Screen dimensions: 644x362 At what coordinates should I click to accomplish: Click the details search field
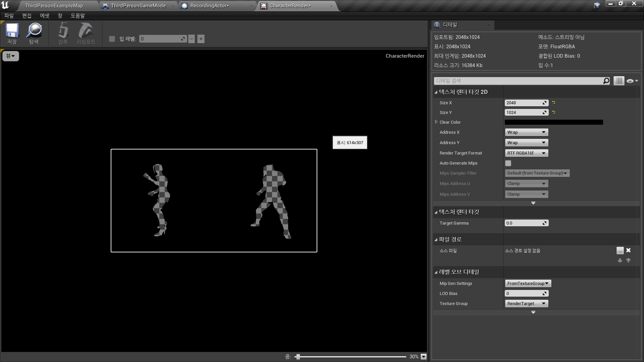pyautogui.click(x=518, y=81)
